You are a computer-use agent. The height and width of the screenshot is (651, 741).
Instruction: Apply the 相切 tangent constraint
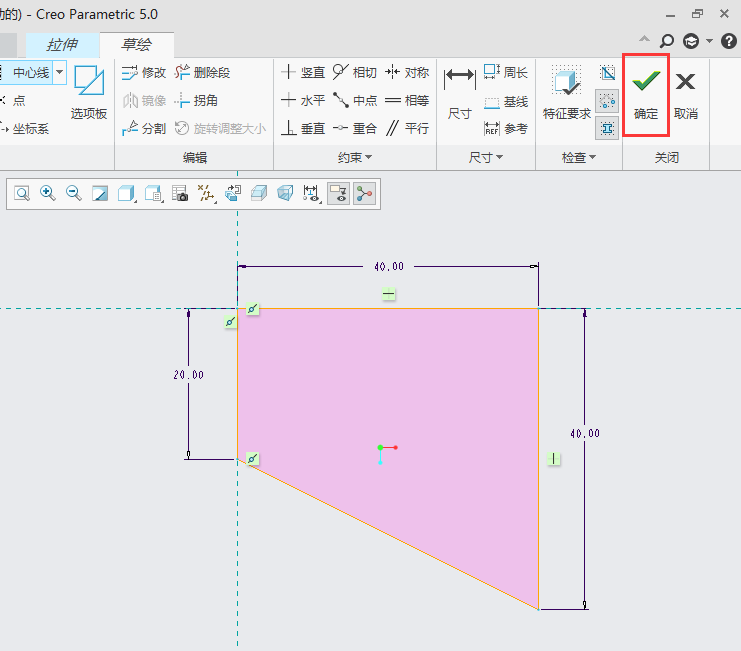click(x=355, y=73)
